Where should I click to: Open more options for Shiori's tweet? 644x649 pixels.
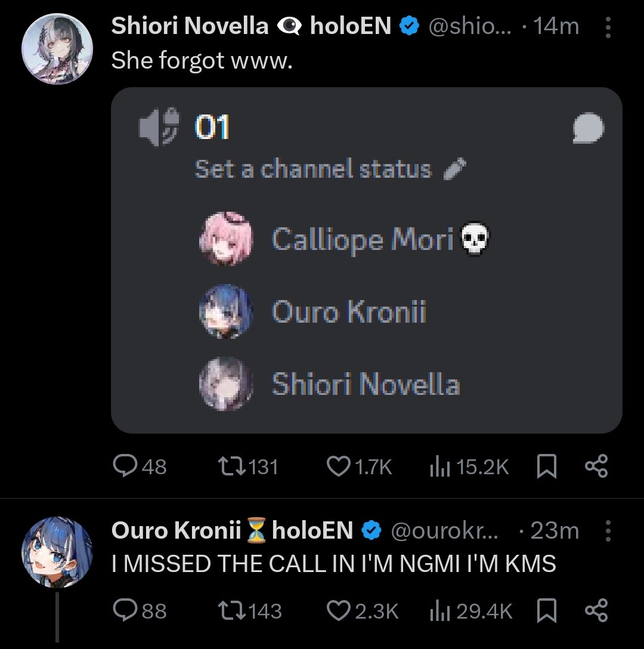tap(608, 27)
